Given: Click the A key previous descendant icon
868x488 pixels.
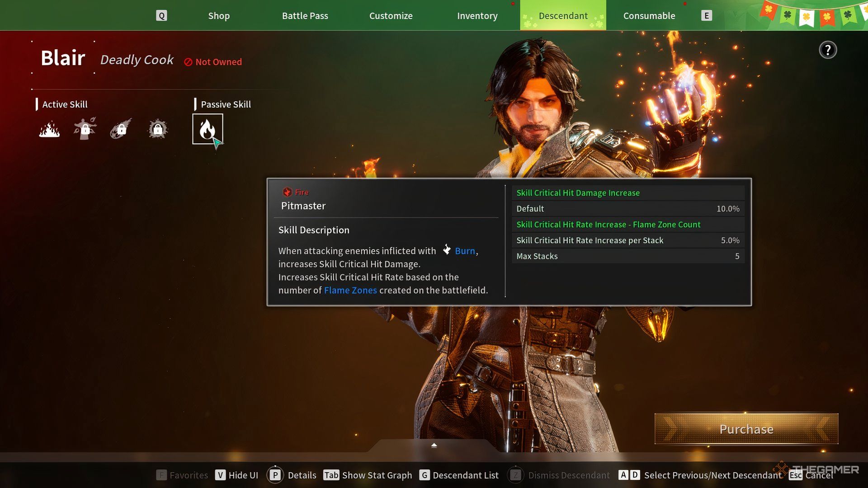Looking at the screenshot, I should [623, 475].
